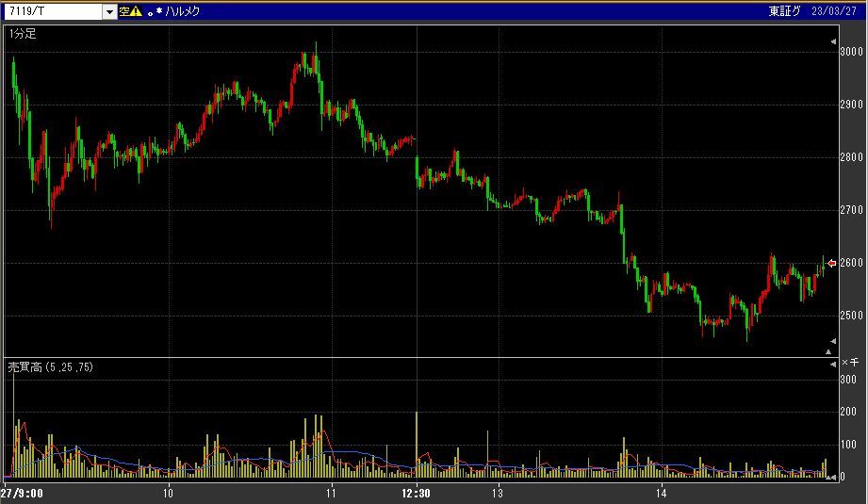Click the ハルメク stock name label
This screenshot has width=868, height=504.
pyautogui.click(x=184, y=11)
